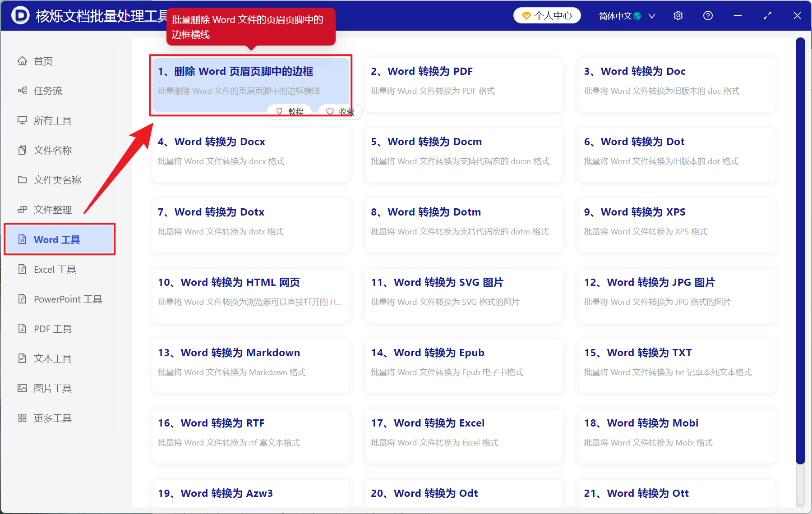
Task: Select the 图片工具 image tools icon
Action: tap(23, 388)
